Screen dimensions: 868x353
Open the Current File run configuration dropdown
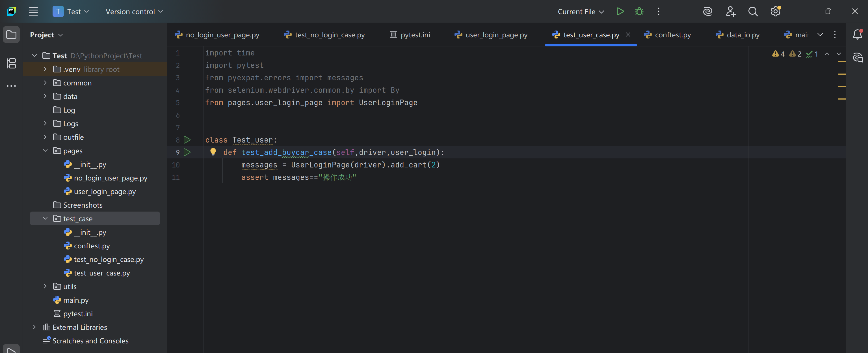581,12
